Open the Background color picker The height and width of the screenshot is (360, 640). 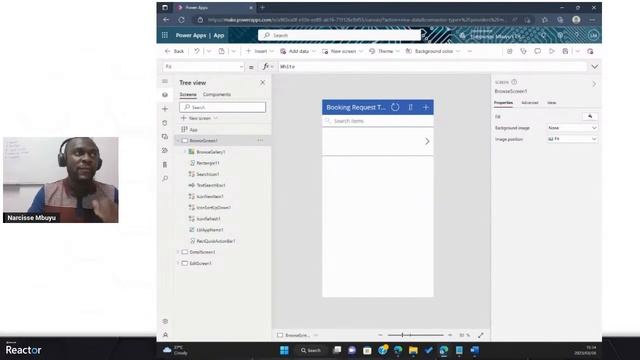[433, 51]
